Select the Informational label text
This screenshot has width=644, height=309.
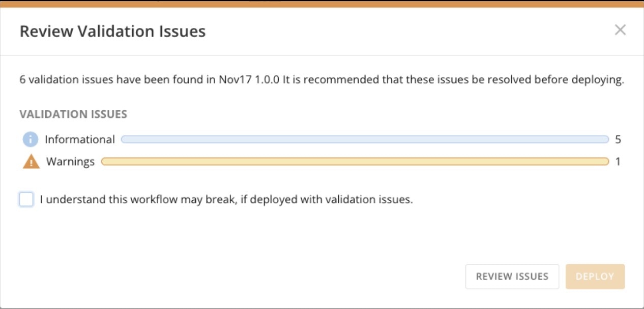79,139
